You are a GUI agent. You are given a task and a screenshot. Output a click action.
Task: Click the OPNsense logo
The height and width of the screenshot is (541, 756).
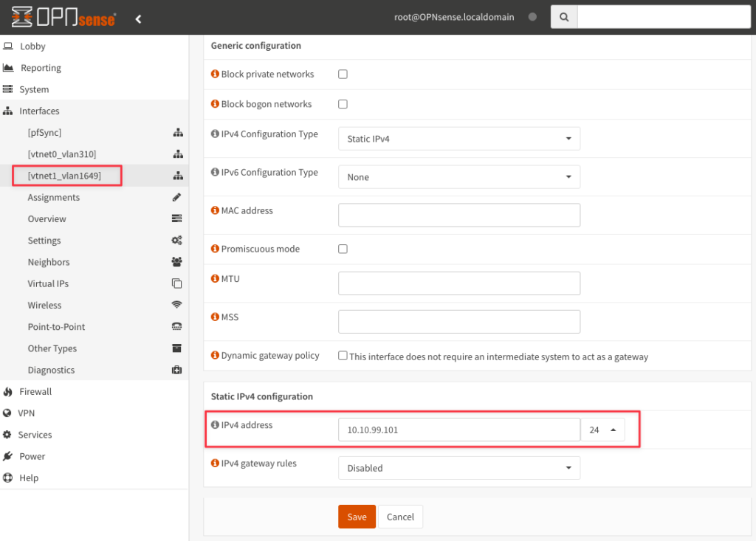[x=63, y=18]
